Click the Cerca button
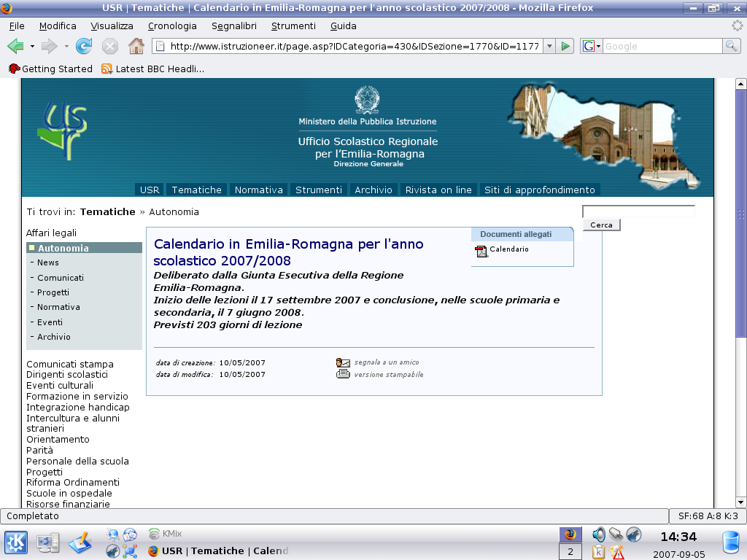The height and width of the screenshot is (560, 747). point(601,225)
